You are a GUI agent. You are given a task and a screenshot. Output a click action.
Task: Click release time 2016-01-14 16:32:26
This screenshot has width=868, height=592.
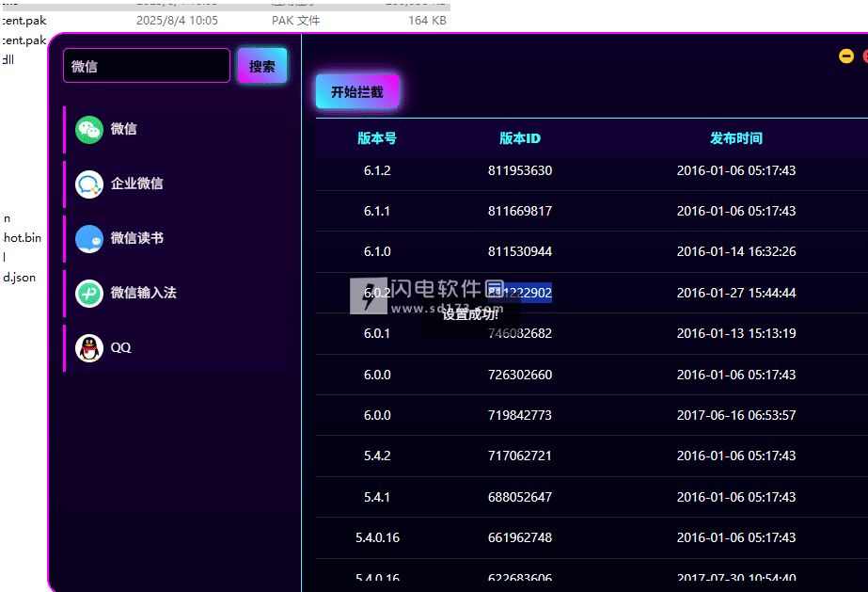point(736,251)
